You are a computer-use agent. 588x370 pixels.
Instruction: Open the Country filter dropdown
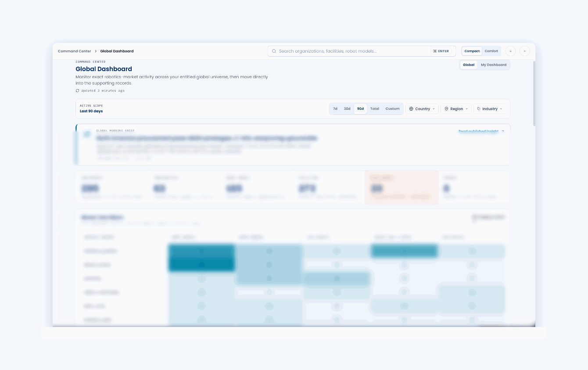pyautogui.click(x=422, y=109)
